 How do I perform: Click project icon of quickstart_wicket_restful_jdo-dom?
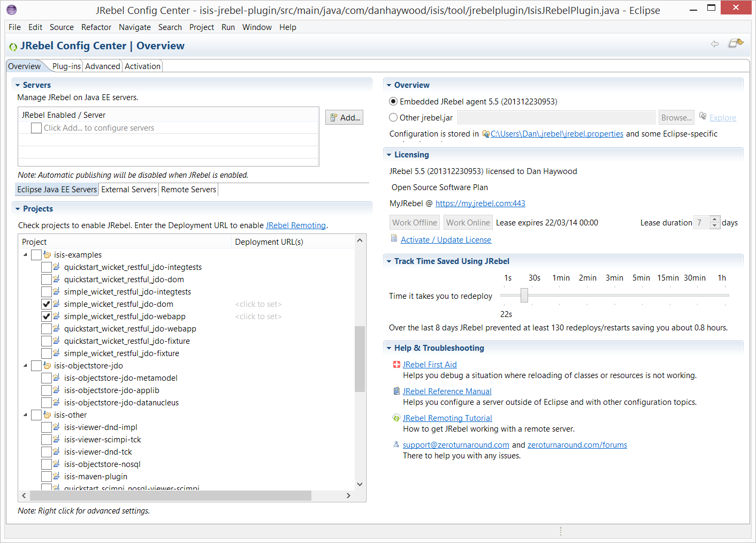[x=57, y=279]
